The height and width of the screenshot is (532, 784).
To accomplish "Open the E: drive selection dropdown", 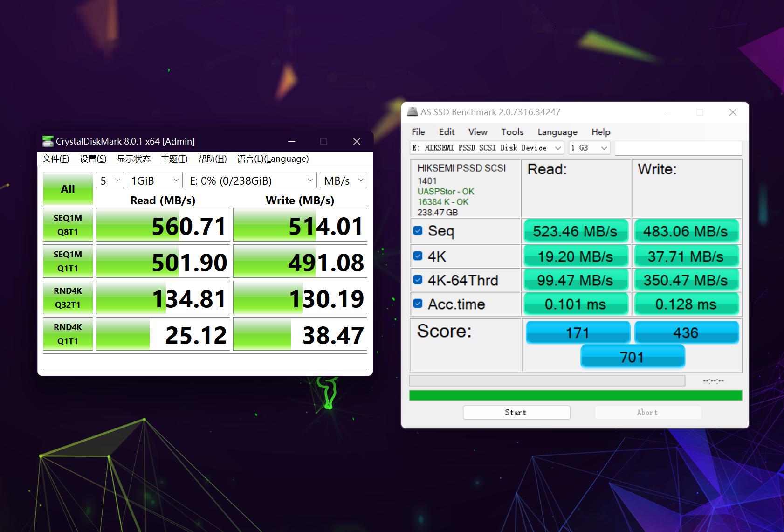I will click(x=251, y=180).
